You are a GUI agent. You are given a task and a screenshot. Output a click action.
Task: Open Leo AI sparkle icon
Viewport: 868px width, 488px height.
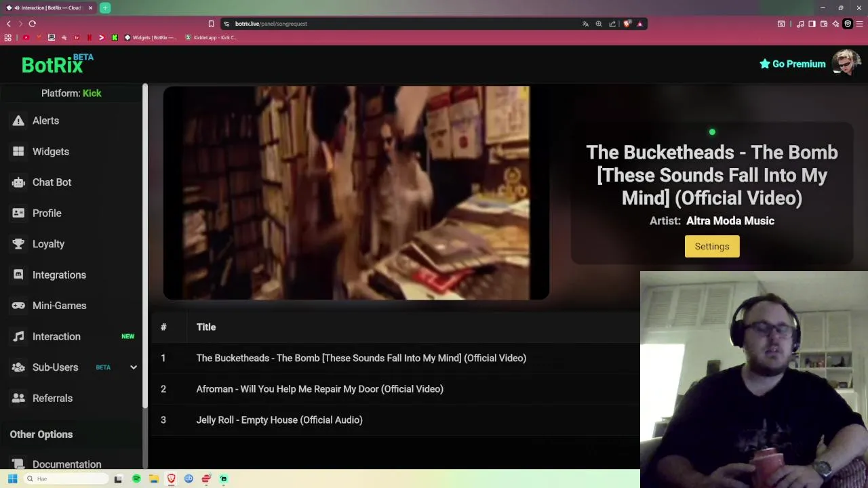coord(835,24)
